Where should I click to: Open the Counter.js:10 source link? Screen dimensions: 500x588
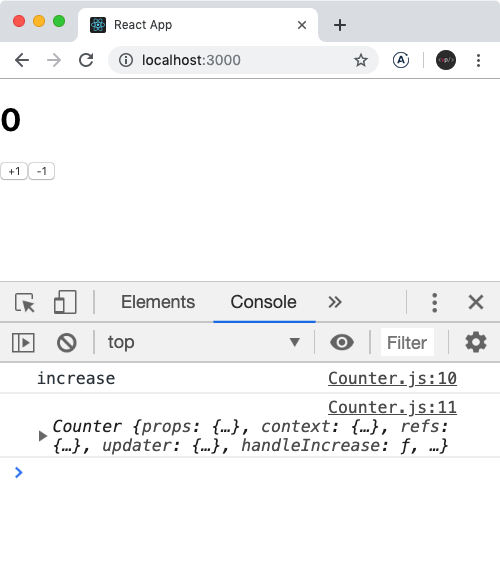click(392, 378)
